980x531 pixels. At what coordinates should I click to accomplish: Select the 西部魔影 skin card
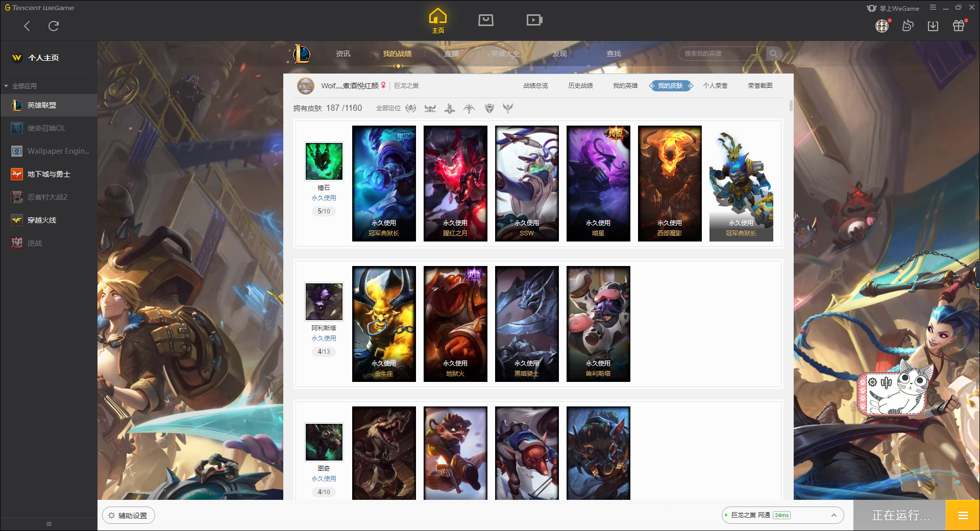click(670, 183)
